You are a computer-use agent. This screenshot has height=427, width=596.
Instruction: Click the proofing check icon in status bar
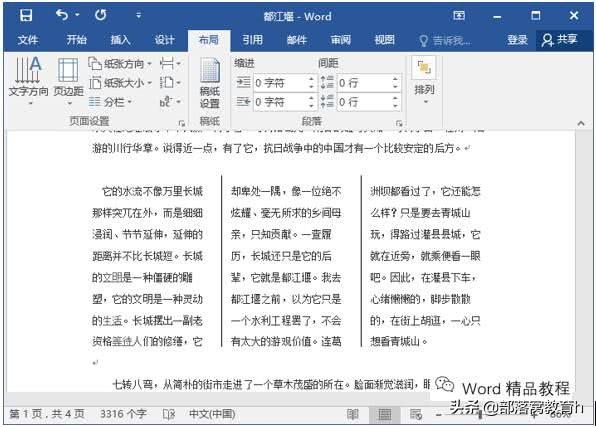(169, 414)
